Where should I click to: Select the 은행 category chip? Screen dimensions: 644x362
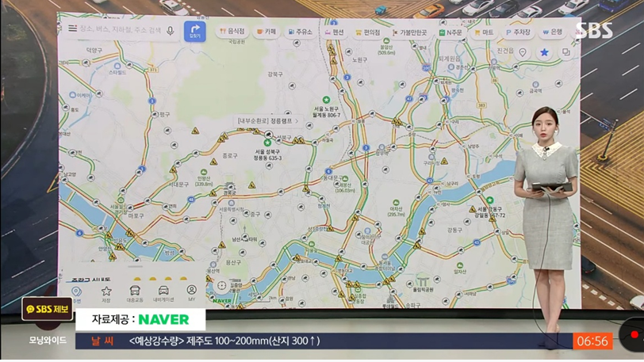point(553,32)
